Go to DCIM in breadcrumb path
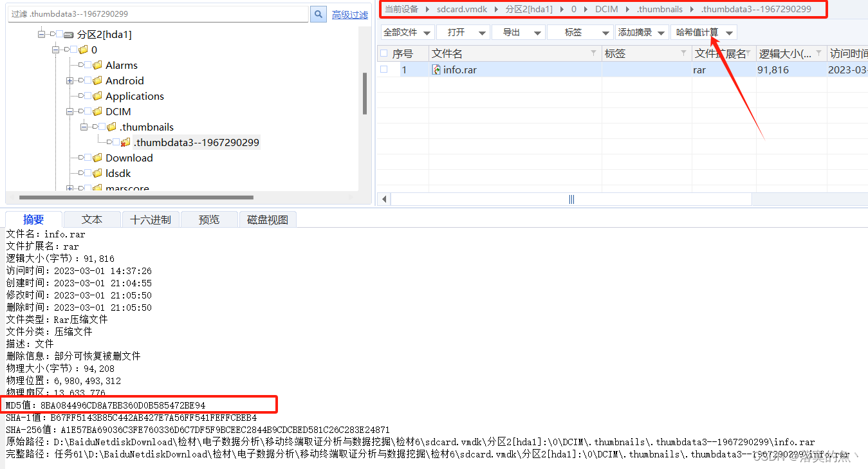868x469 pixels. (x=607, y=9)
